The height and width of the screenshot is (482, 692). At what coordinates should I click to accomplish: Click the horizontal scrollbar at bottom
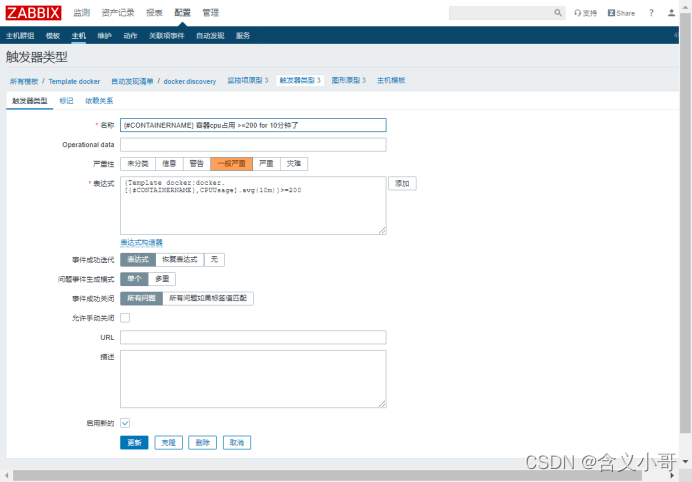327,475
